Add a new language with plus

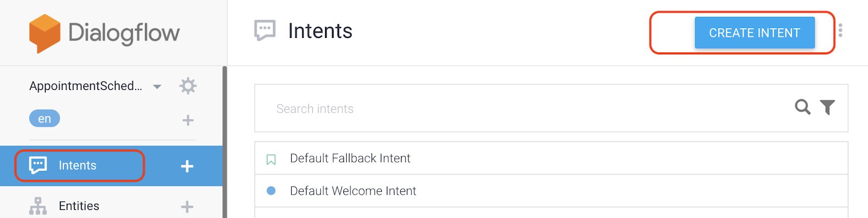188,120
